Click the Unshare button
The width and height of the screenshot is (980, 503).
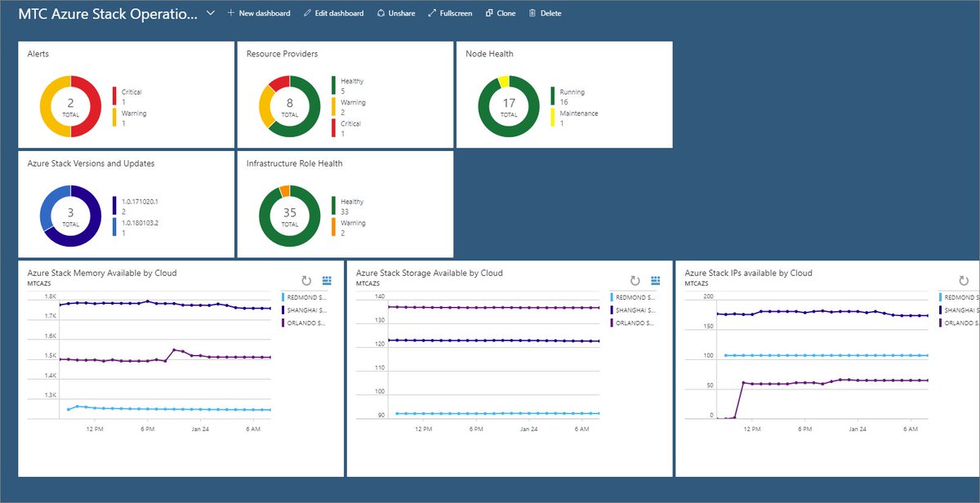(x=395, y=14)
